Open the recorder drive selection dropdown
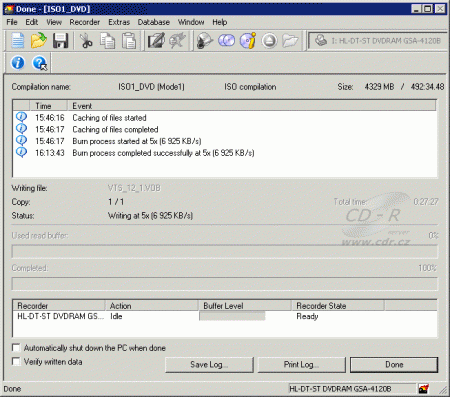This screenshot has width=450, height=397. click(377, 41)
